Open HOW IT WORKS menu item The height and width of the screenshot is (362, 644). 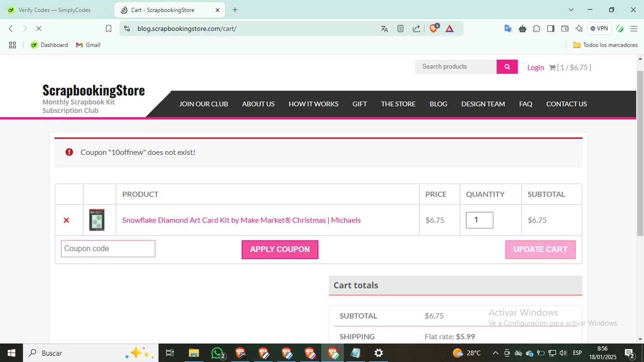point(313,104)
